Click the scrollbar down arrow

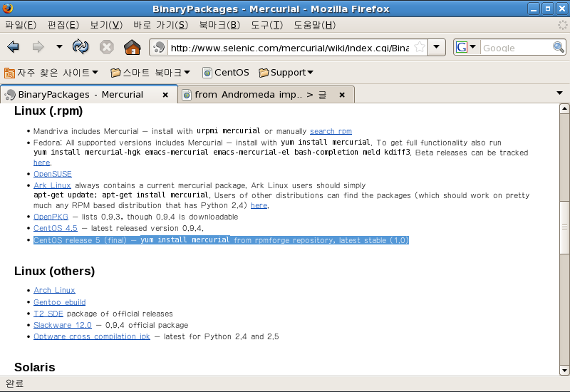(x=564, y=371)
